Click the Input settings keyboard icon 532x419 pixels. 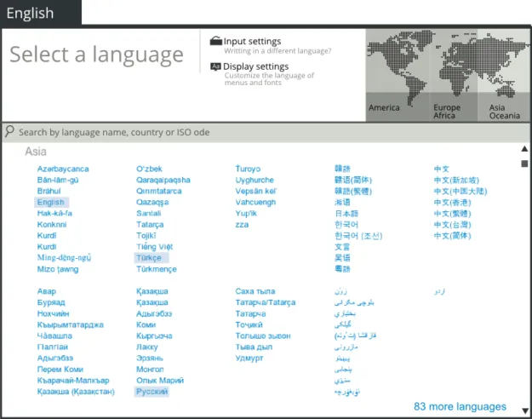216,41
